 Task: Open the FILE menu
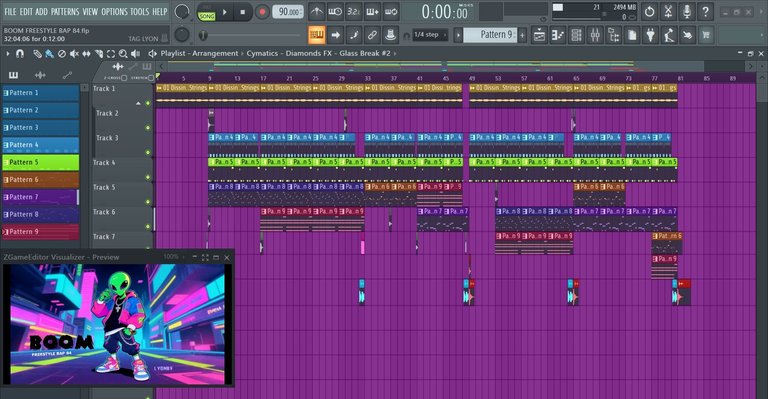(x=10, y=11)
